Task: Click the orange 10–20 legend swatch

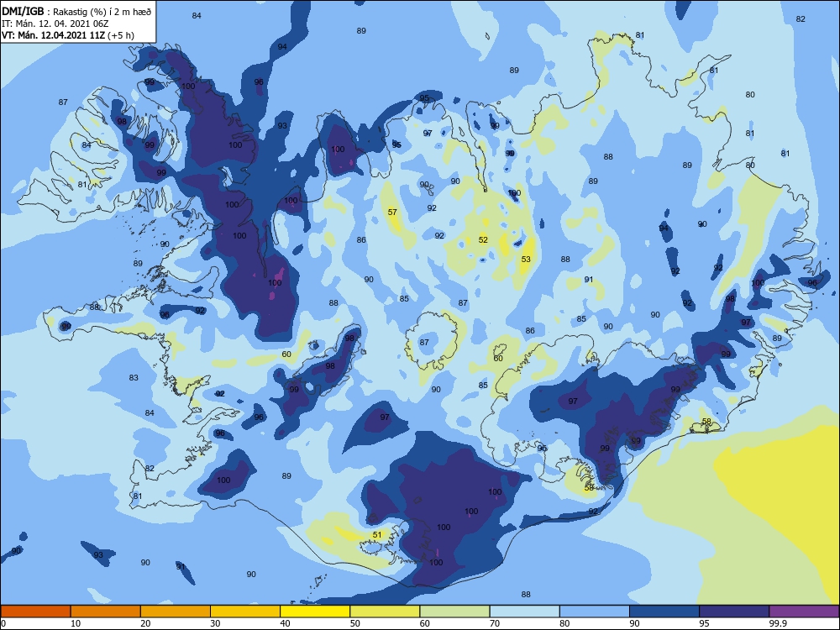Action: pos(106,612)
